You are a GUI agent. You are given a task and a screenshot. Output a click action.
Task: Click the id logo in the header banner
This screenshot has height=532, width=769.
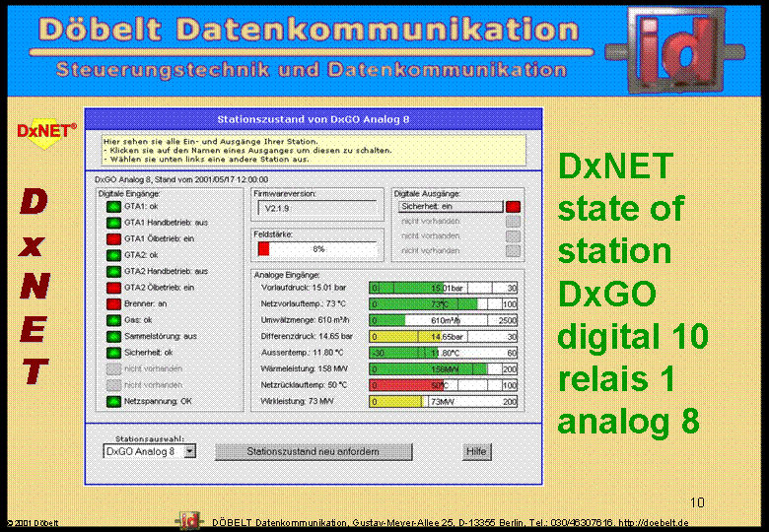(x=675, y=50)
